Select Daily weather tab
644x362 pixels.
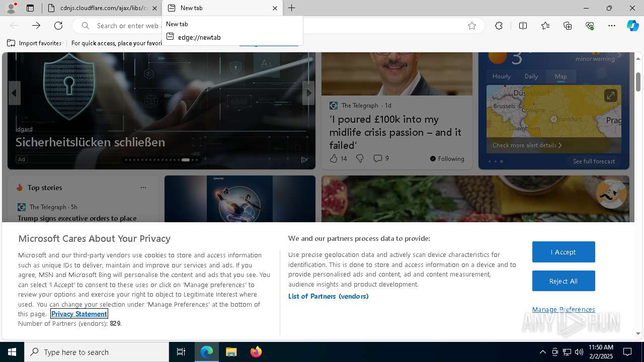pos(531,76)
